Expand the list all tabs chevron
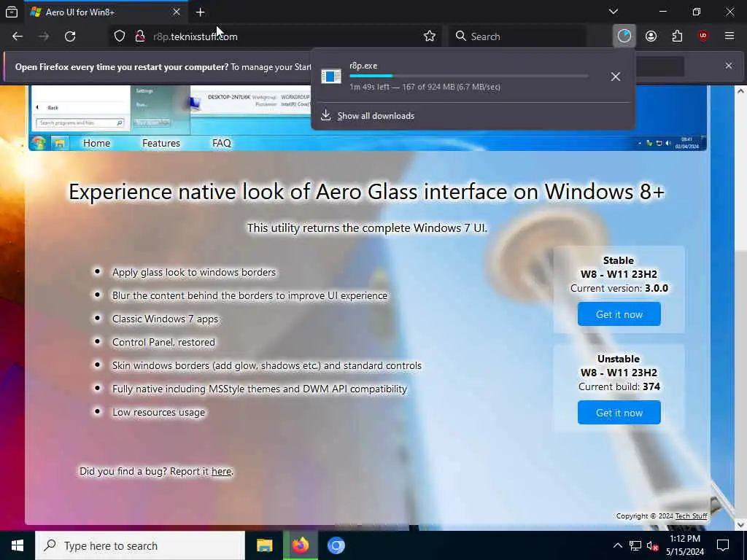747x560 pixels. point(613,12)
